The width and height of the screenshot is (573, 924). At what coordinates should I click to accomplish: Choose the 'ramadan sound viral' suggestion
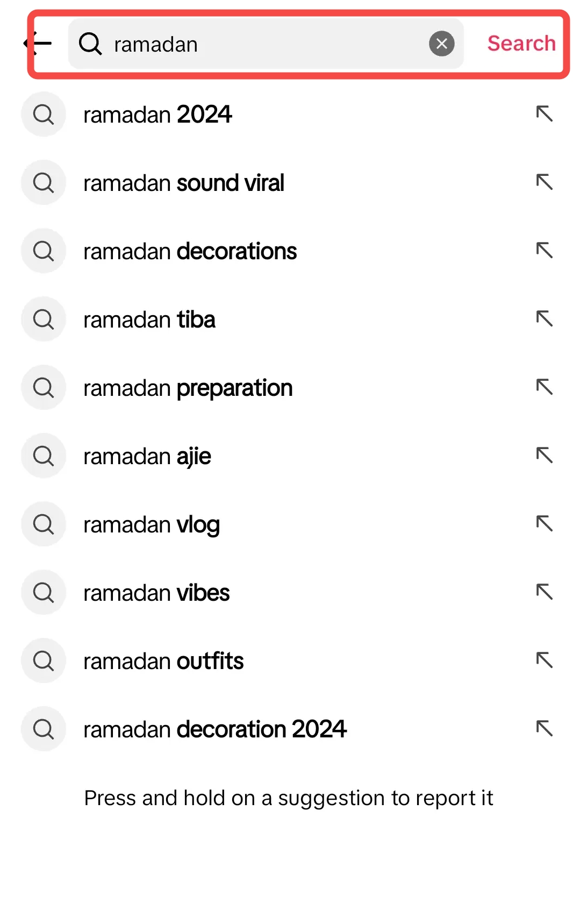pos(183,183)
